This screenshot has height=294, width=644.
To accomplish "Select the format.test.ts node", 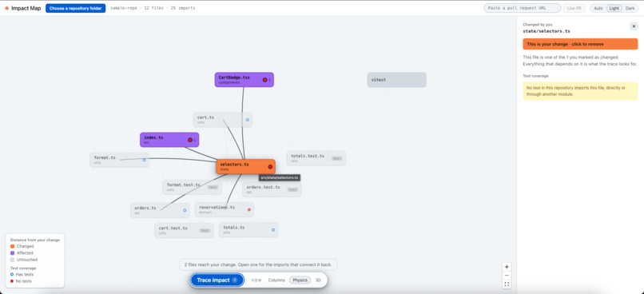I will [192, 187].
